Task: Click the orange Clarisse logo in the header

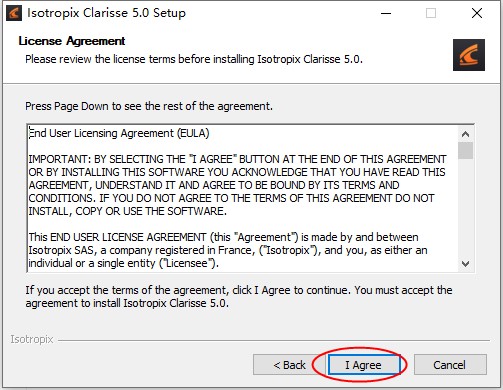Action: pos(469,55)
